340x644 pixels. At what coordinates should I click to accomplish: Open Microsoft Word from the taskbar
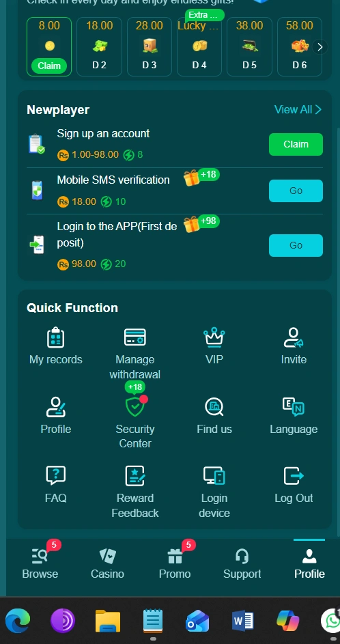(242, 621)
